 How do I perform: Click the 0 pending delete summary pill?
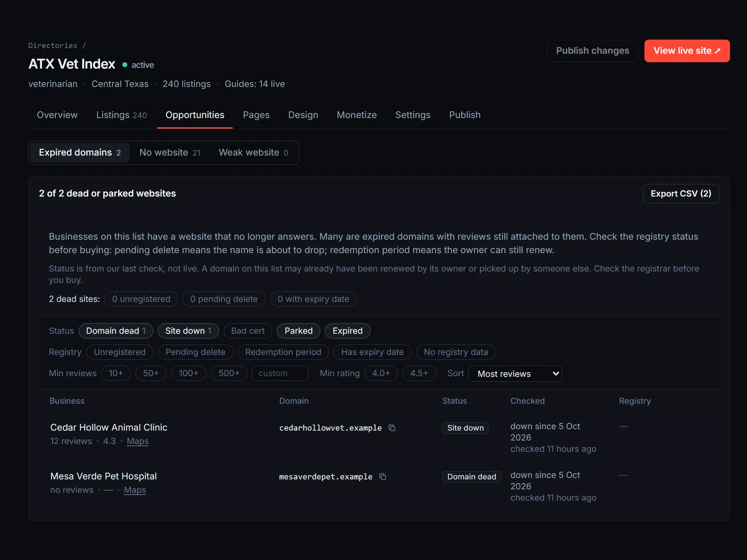pos(224,299)
